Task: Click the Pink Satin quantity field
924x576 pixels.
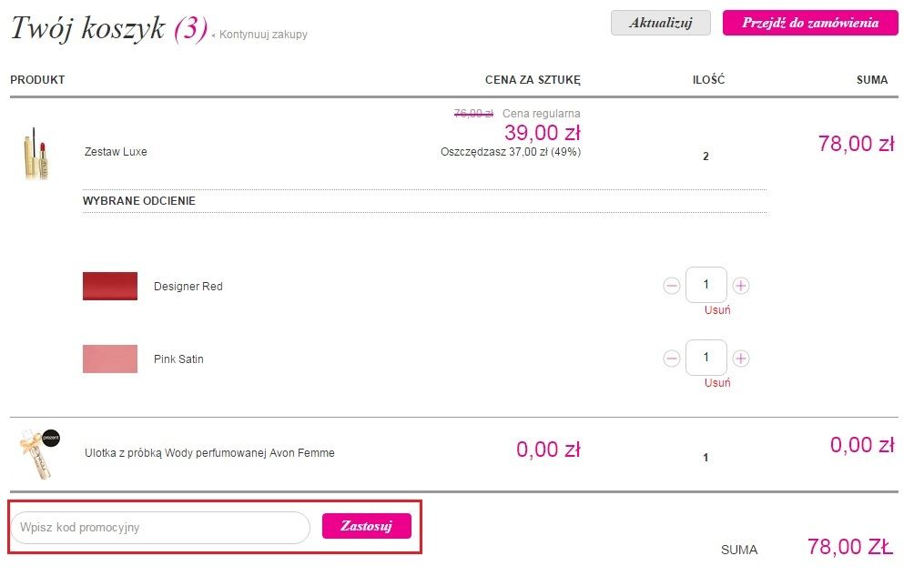Action: [706, 357]
